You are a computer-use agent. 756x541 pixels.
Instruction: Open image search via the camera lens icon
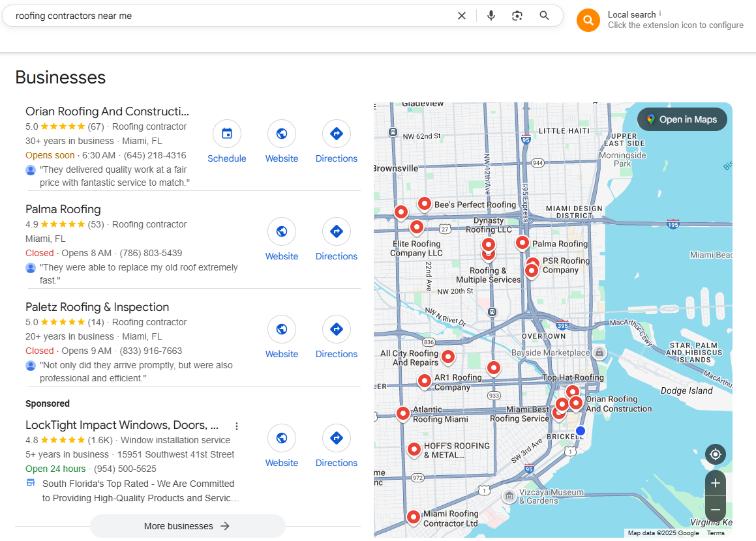click(517, 16)
